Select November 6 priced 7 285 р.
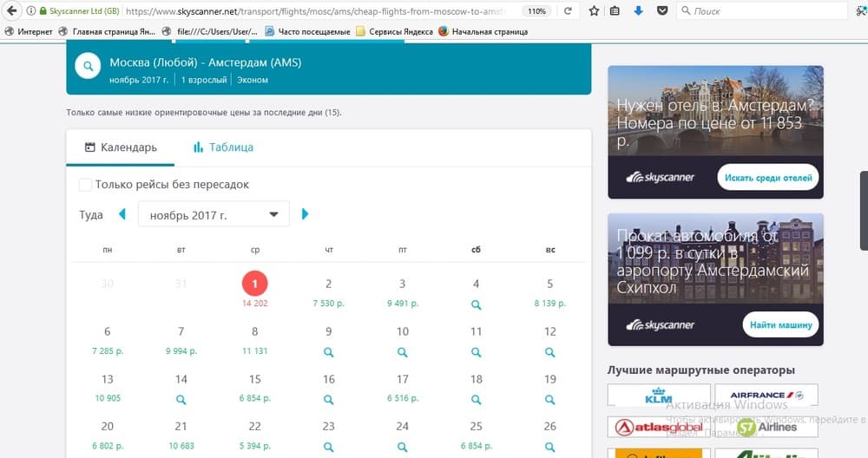The image size is (868, 458). pos(108,340)
